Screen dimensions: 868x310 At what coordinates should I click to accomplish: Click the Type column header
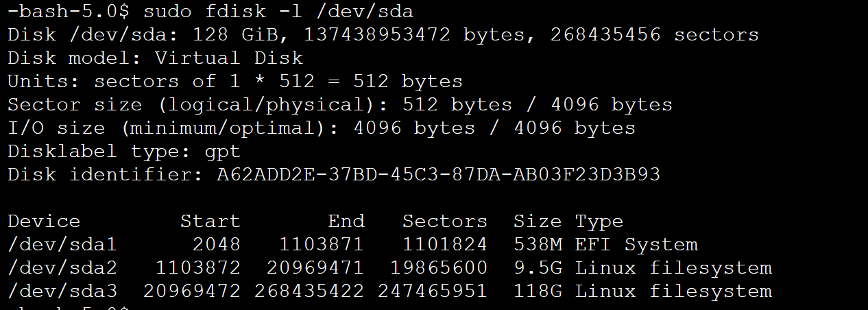[x=599, y=222]
